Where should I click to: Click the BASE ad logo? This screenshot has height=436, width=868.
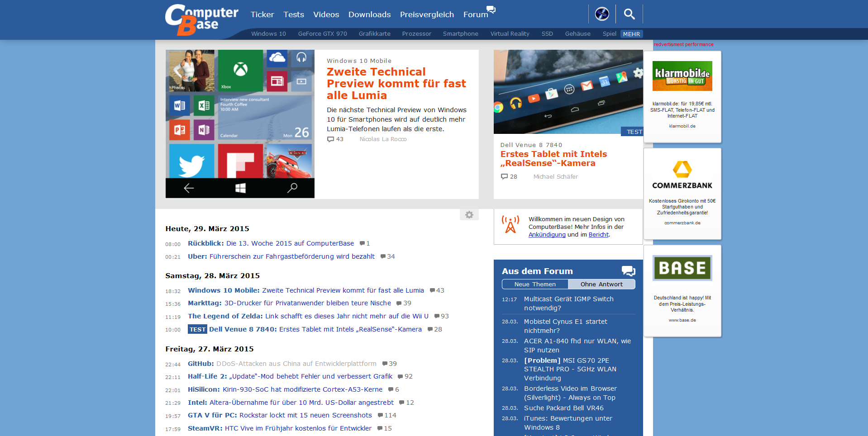click(x=682, y=268)
